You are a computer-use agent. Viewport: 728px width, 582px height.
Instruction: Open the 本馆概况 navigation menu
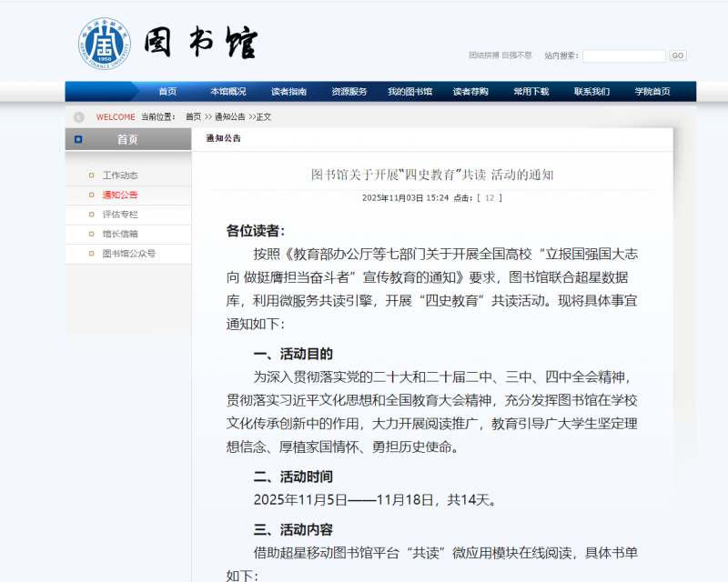[x=227, y=92]
